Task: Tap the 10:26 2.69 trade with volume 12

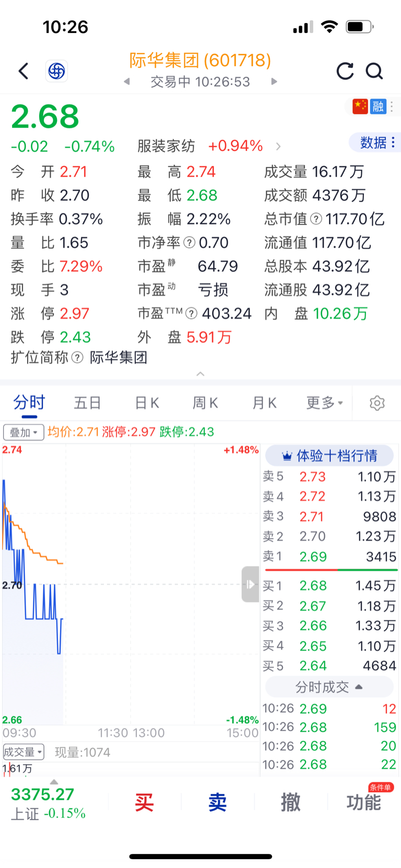Action: point(329,709)
